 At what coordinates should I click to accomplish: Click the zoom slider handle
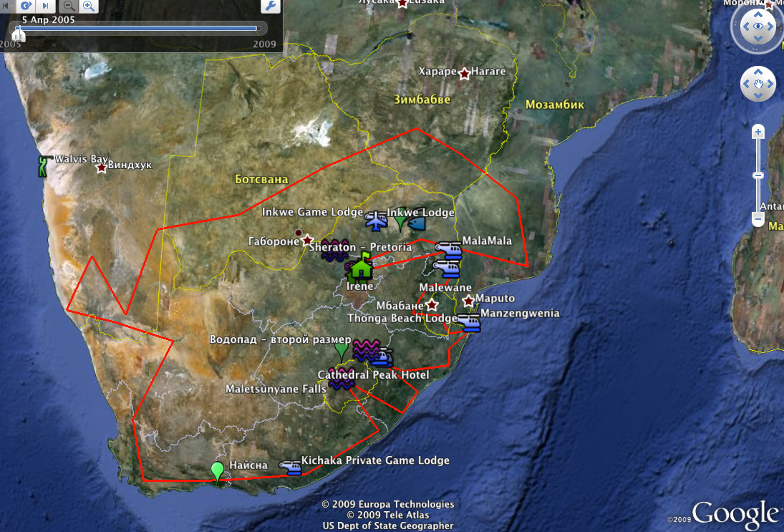[x=758, y=175]
